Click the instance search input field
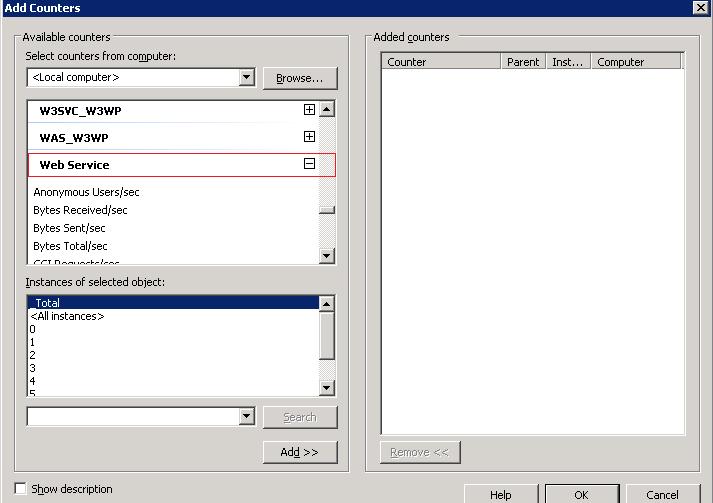 (x=133, y=416)
